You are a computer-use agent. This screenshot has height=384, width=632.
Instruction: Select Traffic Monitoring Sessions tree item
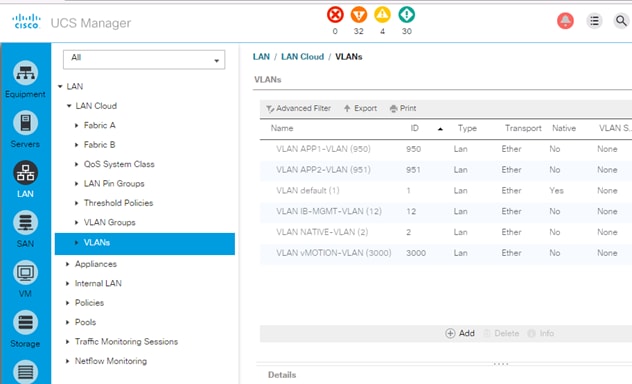pos(126,342)
